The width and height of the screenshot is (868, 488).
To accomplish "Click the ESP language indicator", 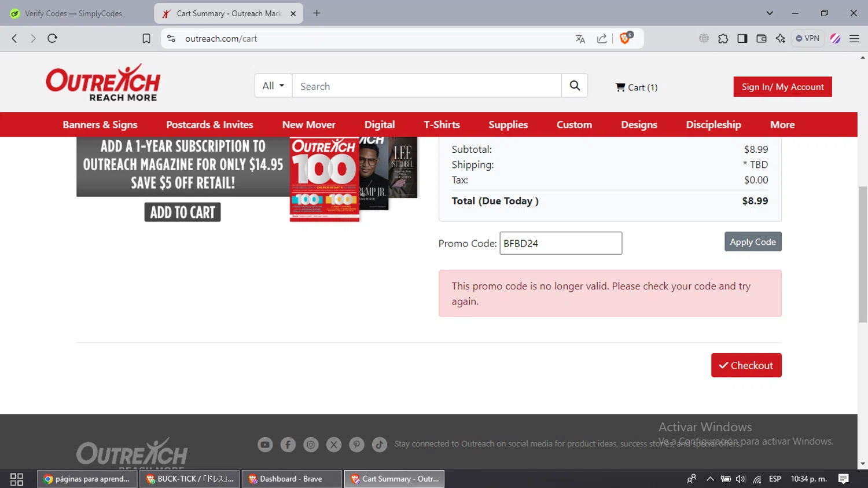I will click(x=775, y=479).
